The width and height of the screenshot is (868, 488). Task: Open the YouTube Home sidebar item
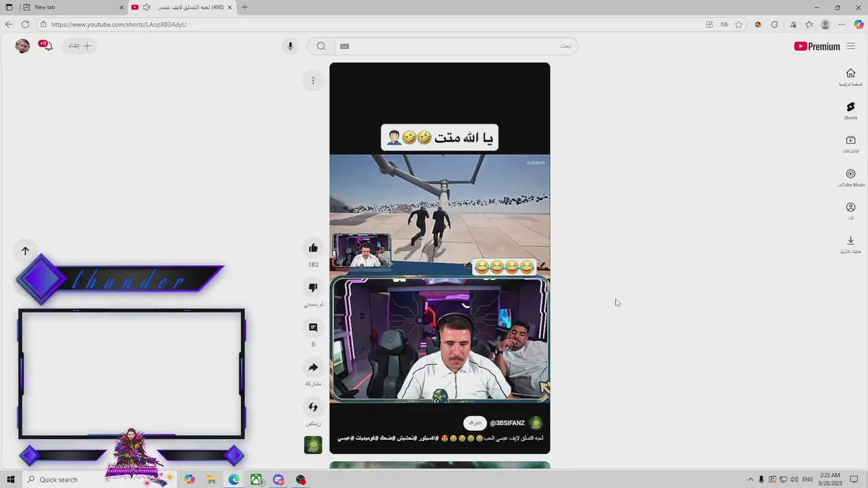(x=850, y=77)
